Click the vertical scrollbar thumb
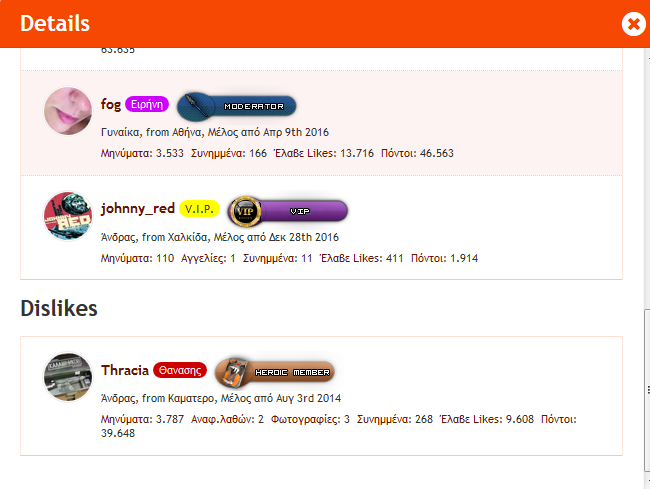The width and height of the screenshot is (650, 489). coord(647,390)
